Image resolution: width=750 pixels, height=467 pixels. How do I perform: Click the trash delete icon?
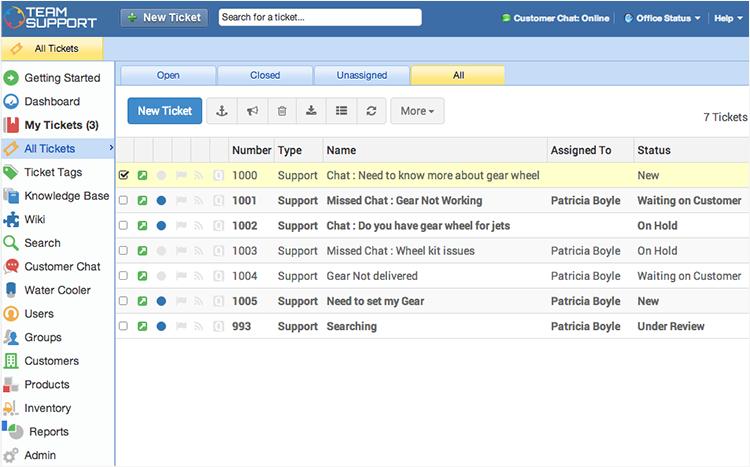coord(282,111)
